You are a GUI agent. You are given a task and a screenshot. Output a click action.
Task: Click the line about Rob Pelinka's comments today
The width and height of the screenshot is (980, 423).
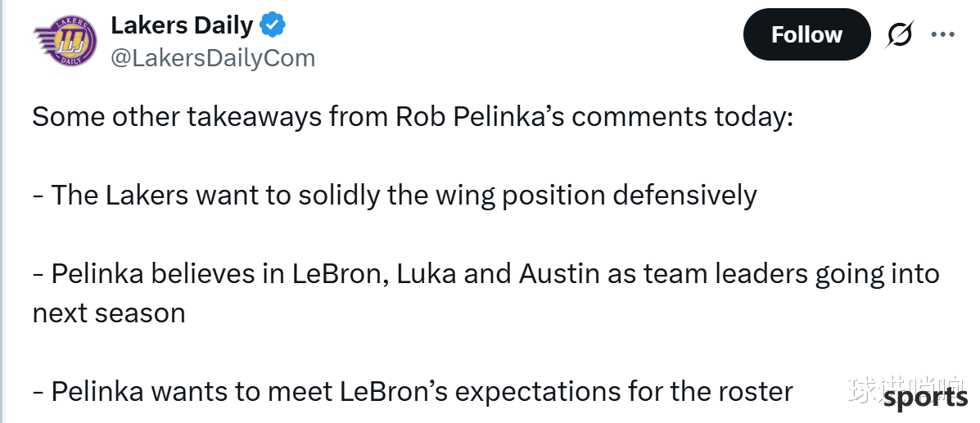[x=413, y=117]
